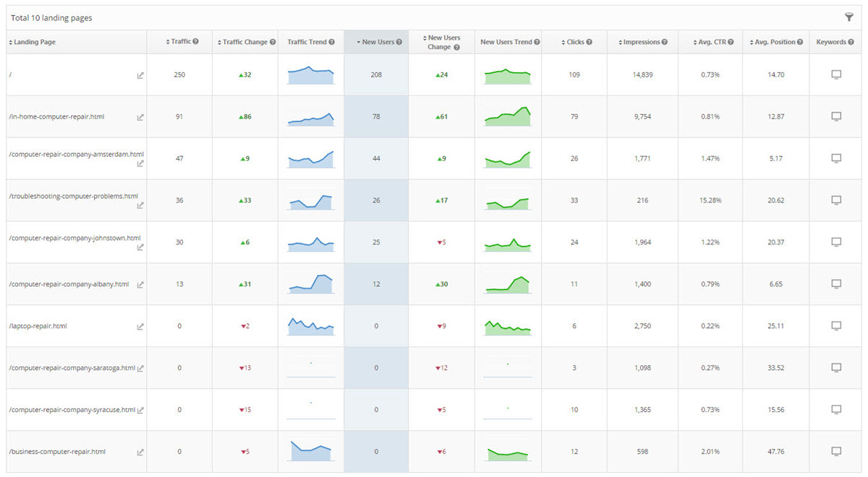The height and width of the screenshot is (477, 868).
Task: Sort by the New Users column header
Action: pyautogui.click(x=378, y=42)
